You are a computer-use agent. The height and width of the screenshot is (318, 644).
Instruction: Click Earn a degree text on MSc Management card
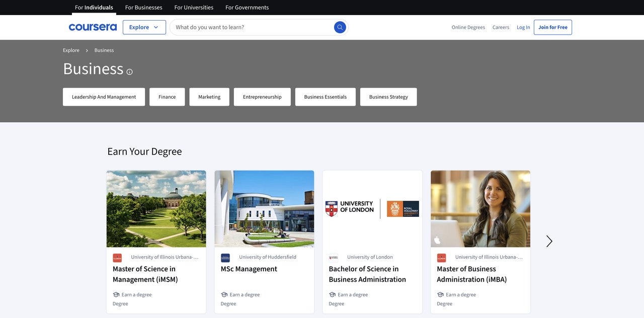(245, 295)
